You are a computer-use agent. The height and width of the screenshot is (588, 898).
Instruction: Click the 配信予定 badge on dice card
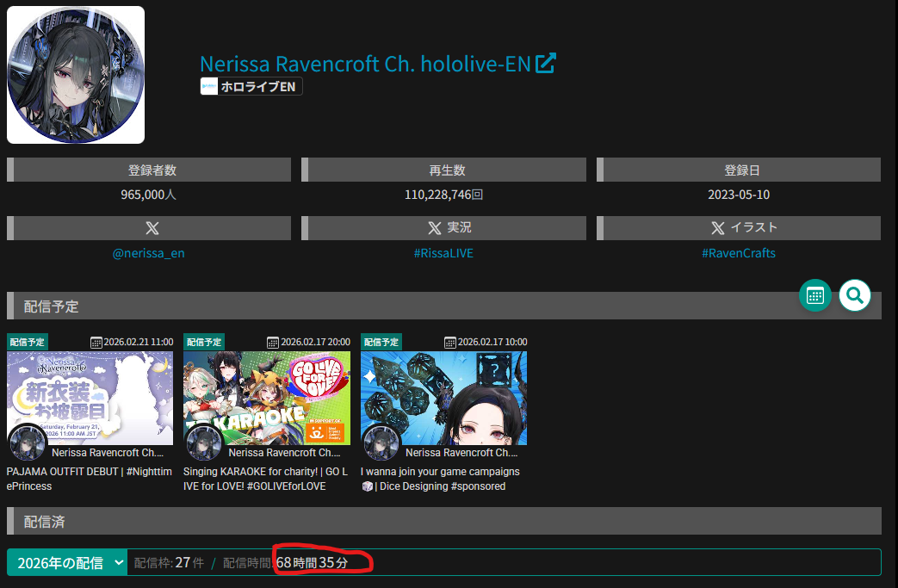click(x=381, y=342)
